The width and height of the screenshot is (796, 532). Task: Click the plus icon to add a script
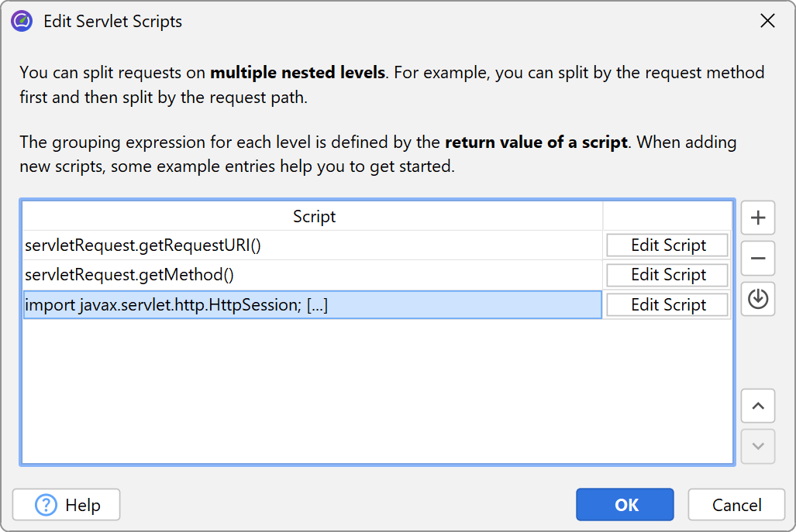pyautogui.click(x=758, y=218)
